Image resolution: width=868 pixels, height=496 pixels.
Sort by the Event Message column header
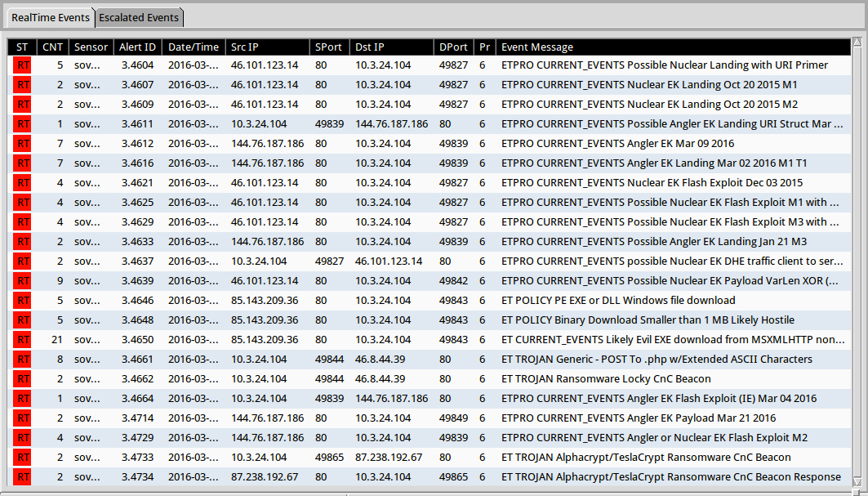point(537,47)
